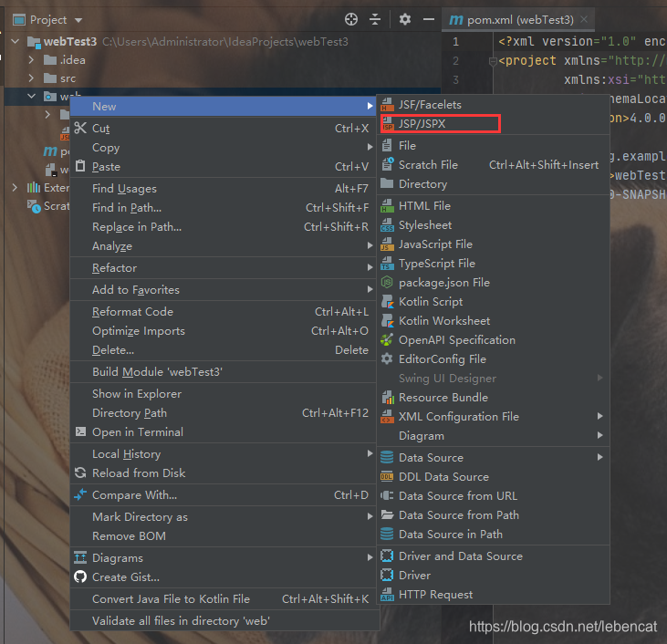Select Show in Explorer
This screenshot has width=667, height=644.
tap(224, 393)
